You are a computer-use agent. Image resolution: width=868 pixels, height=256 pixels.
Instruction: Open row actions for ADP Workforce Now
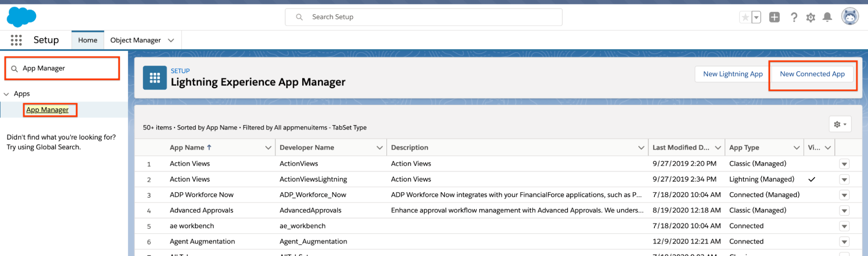click(x=844, y=195)
